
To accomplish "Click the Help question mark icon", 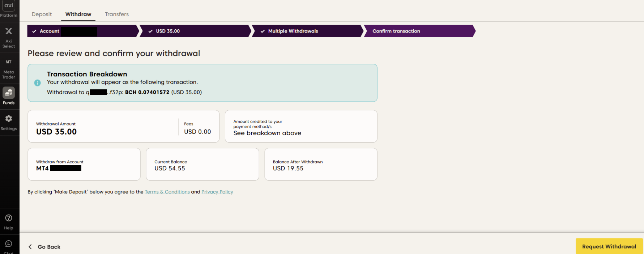I will pos(9,218).
